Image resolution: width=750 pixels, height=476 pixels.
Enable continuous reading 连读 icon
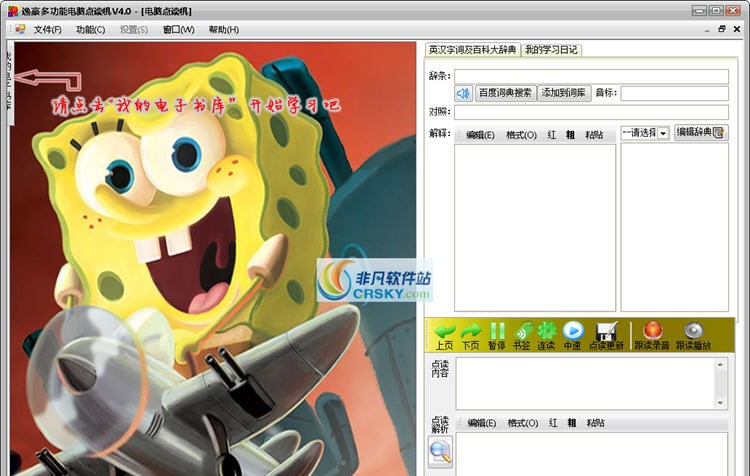(546, 335)
